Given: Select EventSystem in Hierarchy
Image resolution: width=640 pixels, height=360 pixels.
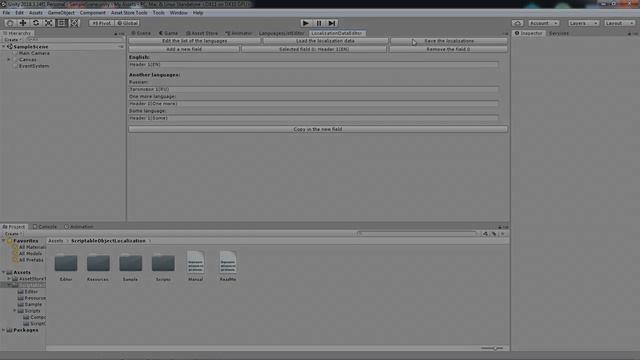Looking at the screenshot, I should click(x=34, y=66).
